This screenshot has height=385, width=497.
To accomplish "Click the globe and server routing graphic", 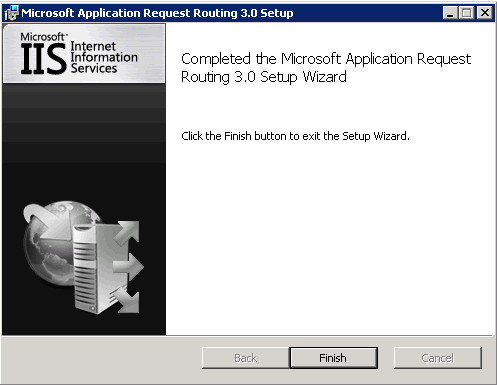I will click(83, 257).
